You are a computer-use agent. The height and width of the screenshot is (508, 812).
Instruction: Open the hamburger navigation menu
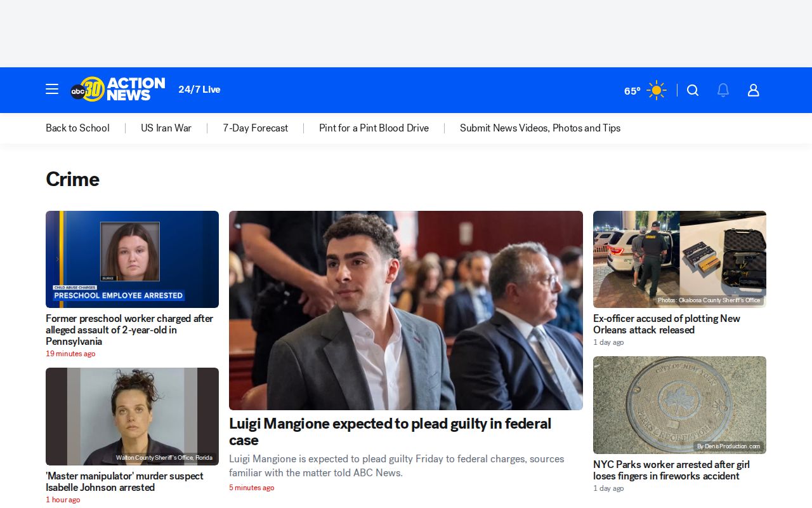pos(52,90)
